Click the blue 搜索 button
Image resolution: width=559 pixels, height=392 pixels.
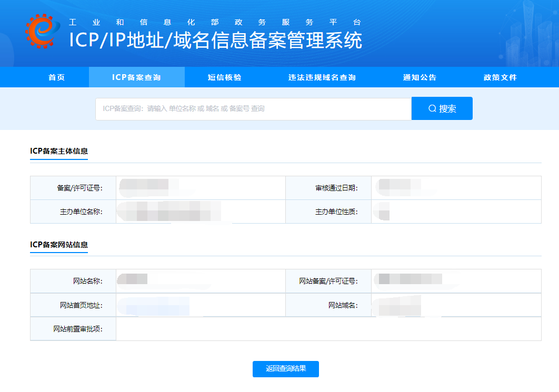442,109
